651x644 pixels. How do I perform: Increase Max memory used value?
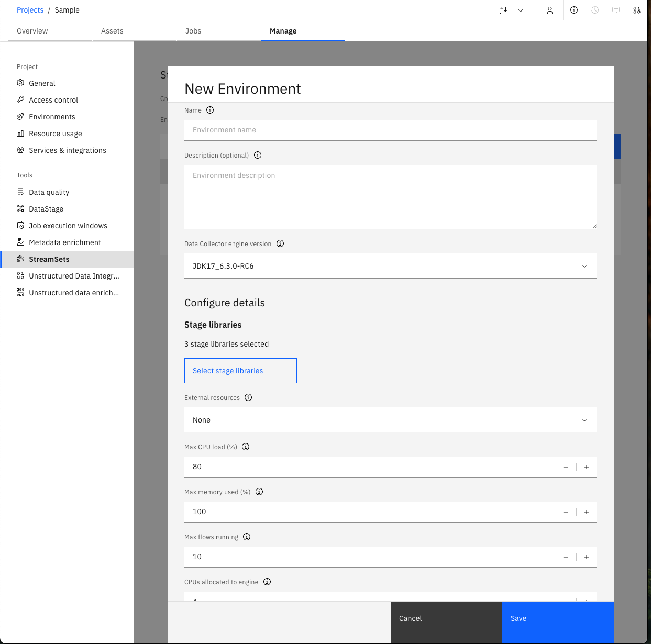click(x=587, y=512)
